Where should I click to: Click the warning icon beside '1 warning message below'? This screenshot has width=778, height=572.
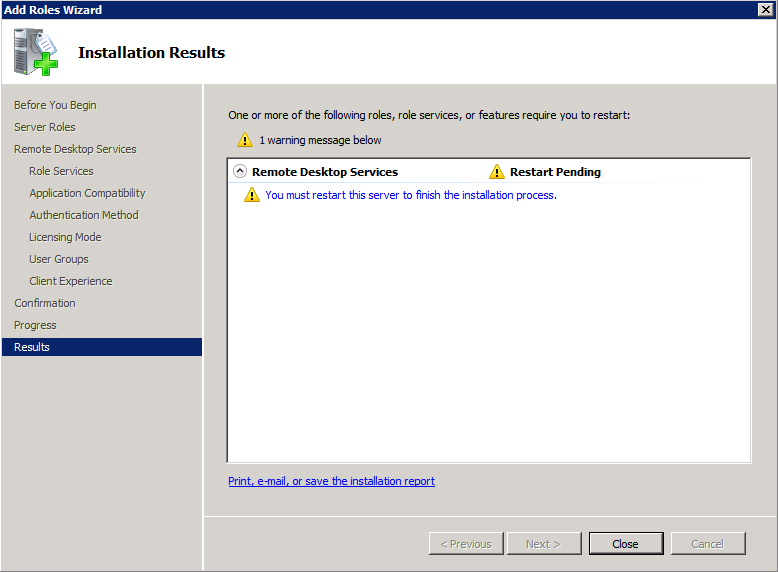(245, 140)
